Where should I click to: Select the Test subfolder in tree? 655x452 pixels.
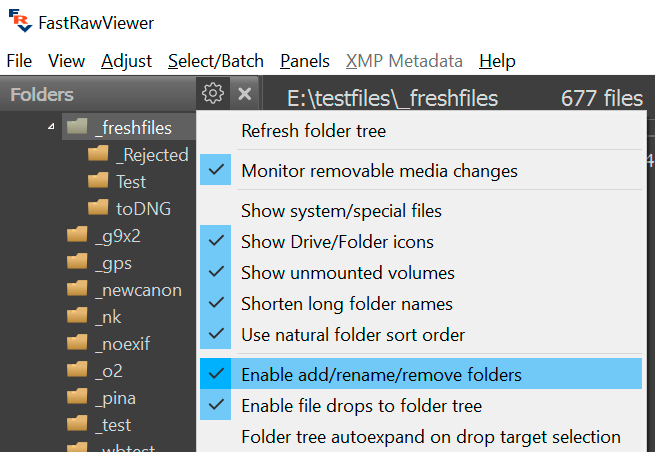click(130, 181)
